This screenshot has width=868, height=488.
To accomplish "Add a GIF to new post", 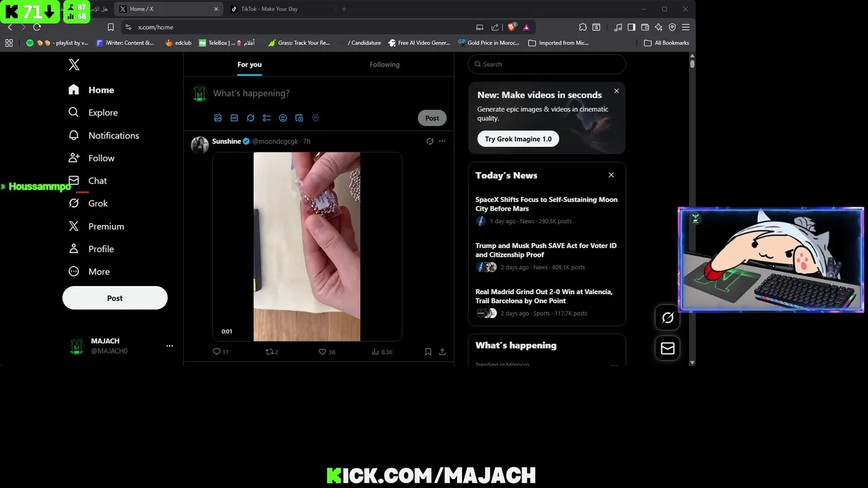I will pyautogui.click(x=234, y=118).
